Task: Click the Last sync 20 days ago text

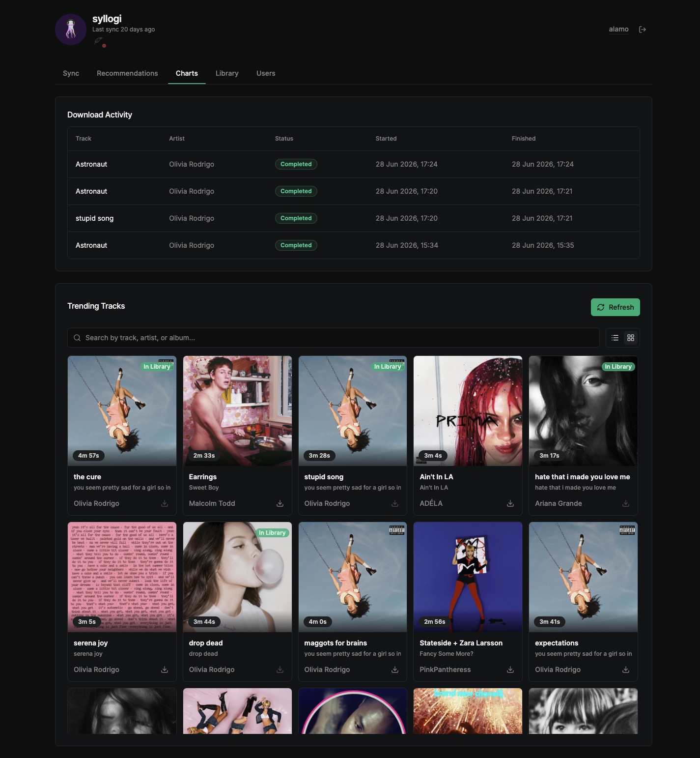Action: click(123, 29)
